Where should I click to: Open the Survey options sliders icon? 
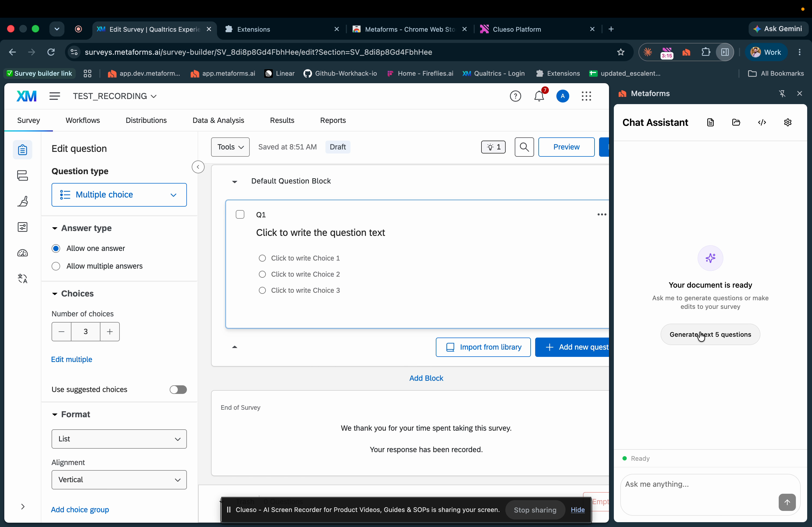[x=23, y=227]
